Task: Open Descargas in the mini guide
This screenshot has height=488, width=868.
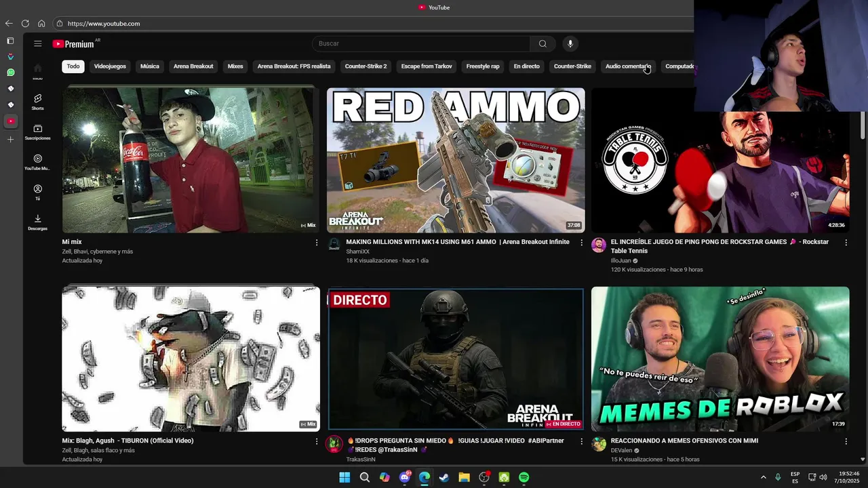Action: point(37,222)
